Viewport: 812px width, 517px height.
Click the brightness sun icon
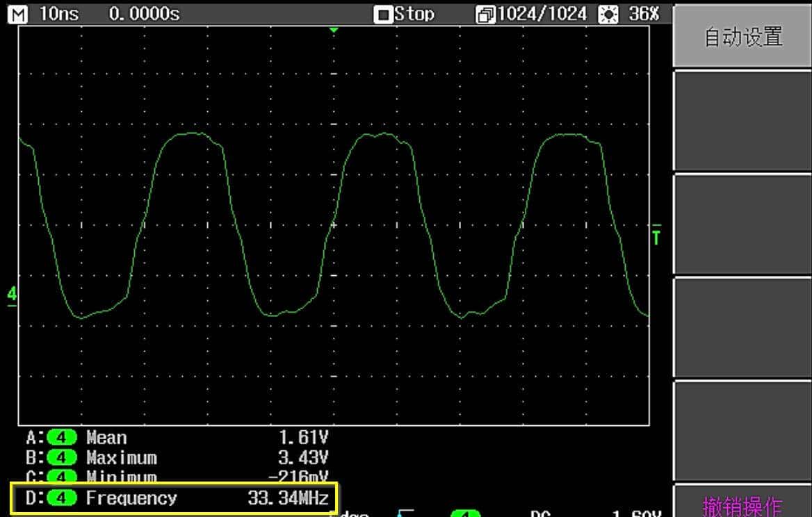pos(608,15)
